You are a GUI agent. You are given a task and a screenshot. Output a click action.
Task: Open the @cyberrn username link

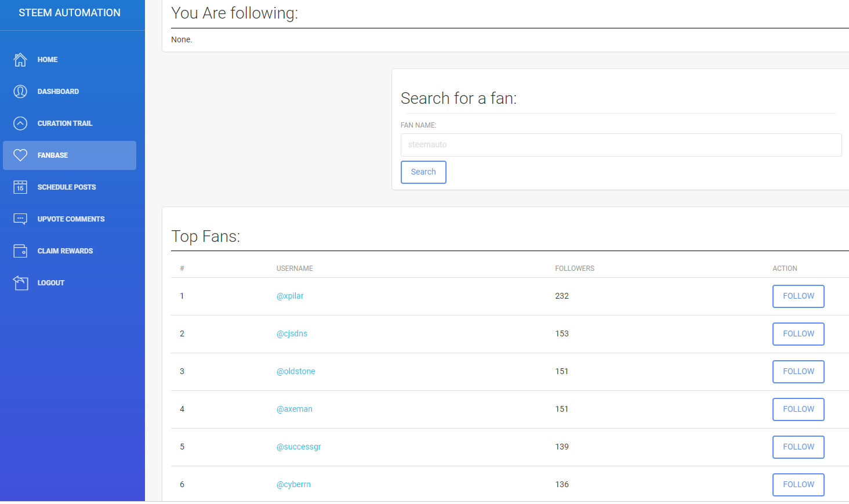click(x=293, y=485)
